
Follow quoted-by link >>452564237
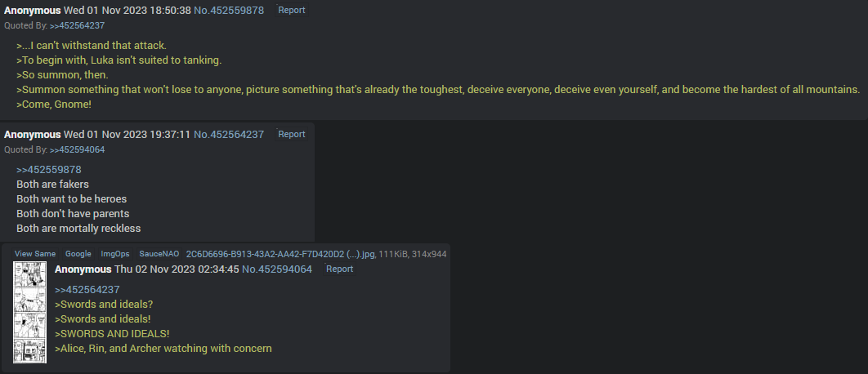click(x=77, y=25)
